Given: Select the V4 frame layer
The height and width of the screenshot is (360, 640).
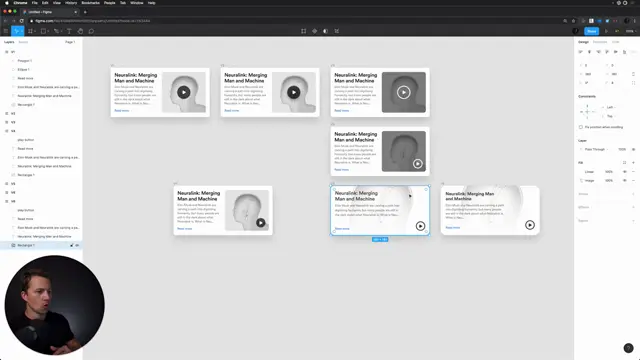Looking at the screenshot, I should tap(13, 131).
